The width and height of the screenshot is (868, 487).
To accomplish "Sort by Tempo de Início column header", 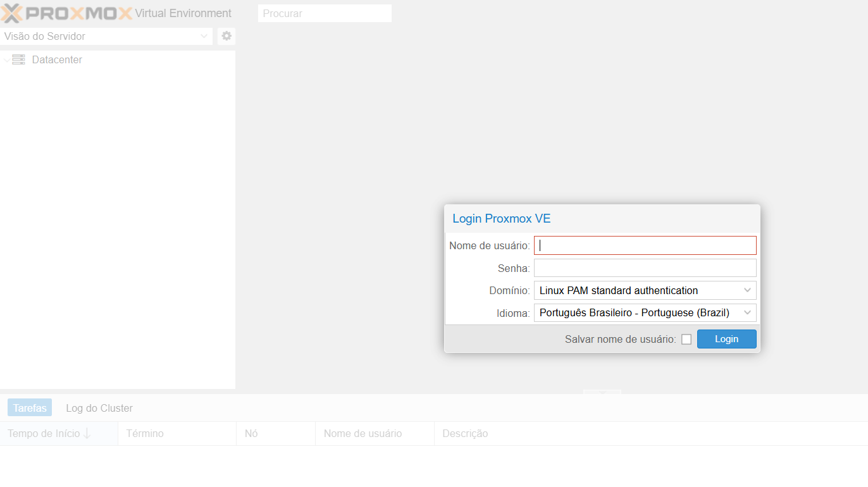I will coord(59,433).
